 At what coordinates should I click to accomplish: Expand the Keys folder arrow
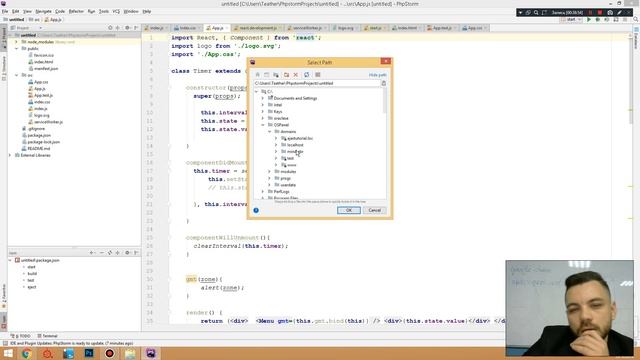click(263, 111)
